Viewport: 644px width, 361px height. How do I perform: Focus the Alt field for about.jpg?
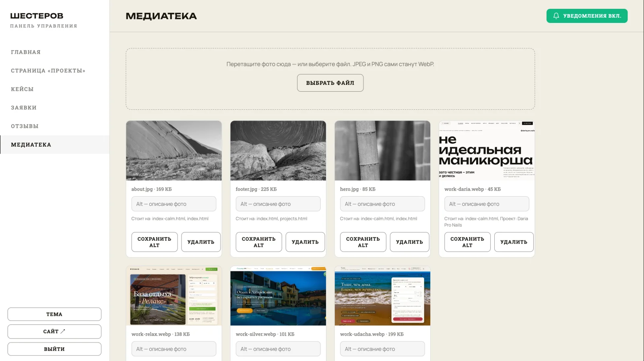[174, 204]
